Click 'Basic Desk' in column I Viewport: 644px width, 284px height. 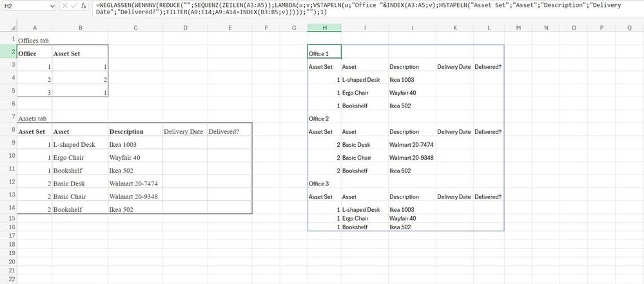coord(365,143)
